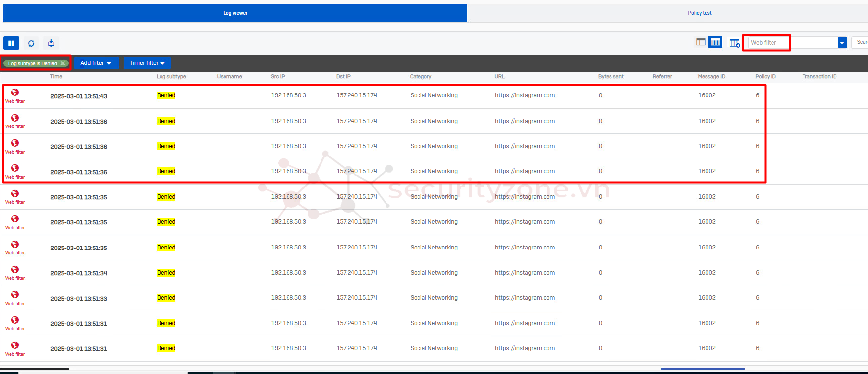Click the Username column header
The image size is (868, 374).
[229, 77]
